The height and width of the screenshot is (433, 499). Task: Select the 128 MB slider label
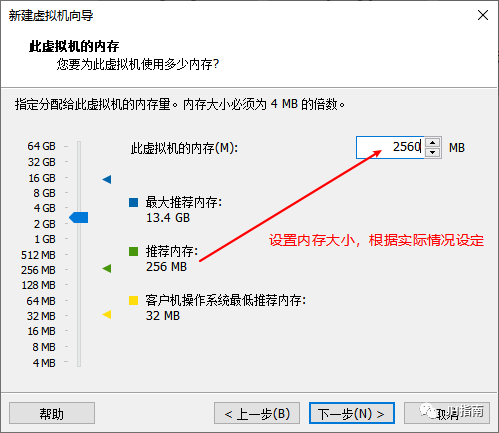(38, 285)
